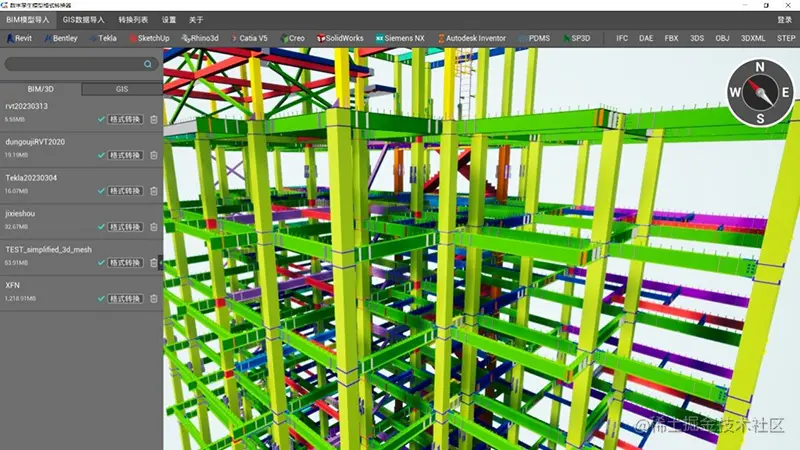
Task: Convert format for dungoujiRVT2020
Action: (x=125, y=155)
